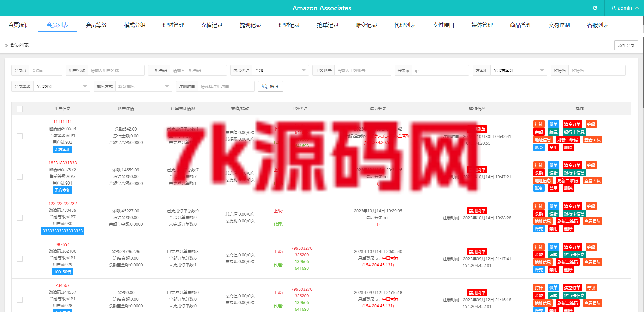The height and width of the screenshot is (312, 644).
Task: Click 禁用刷单 for user 987654
Action: [477, 252]
